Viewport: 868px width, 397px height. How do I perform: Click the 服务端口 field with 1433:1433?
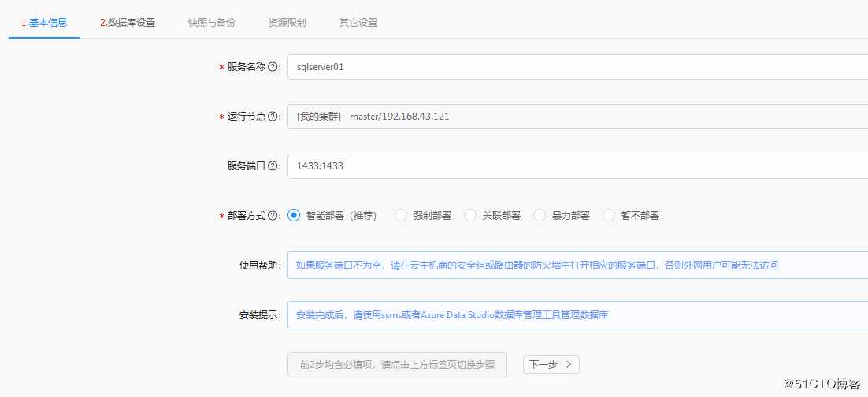coord(577,165)
